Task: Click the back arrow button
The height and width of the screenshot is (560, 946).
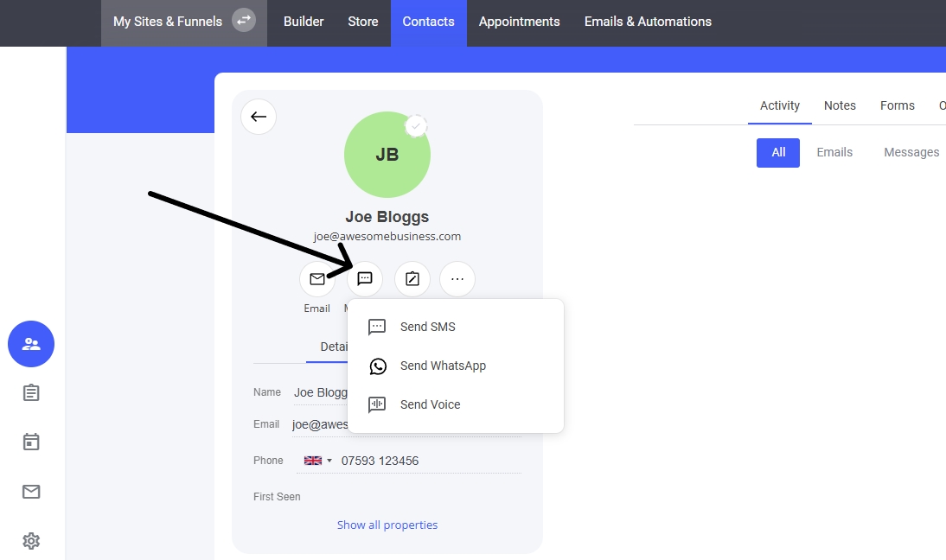Action: tap(259, 117)
